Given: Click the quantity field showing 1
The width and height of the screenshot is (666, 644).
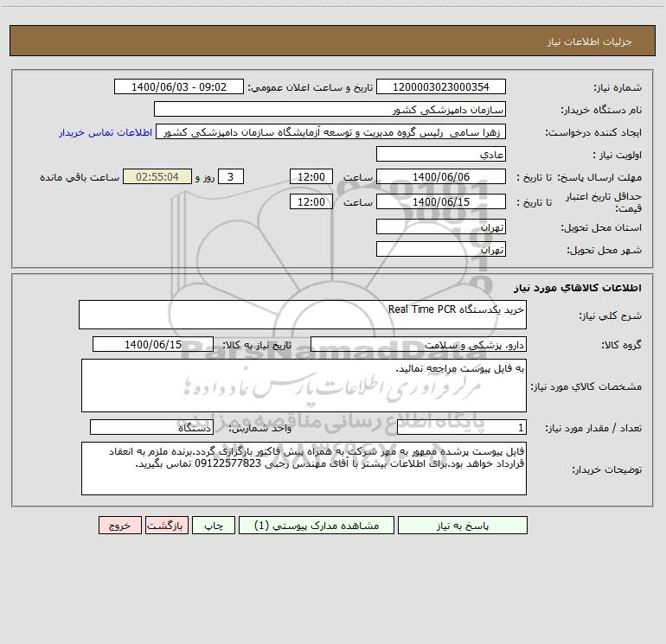Looking at the screenshot, I should coord(462,427).
